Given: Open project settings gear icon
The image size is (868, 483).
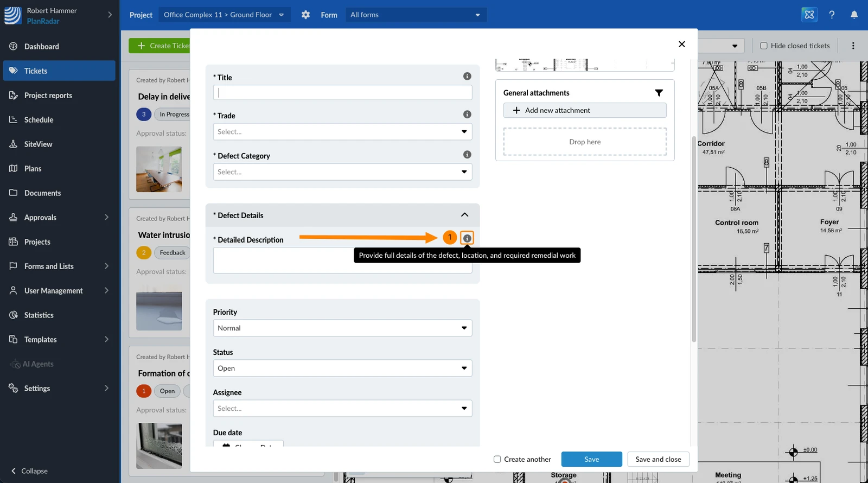Looking at the screenshot, I should point(306,15).
